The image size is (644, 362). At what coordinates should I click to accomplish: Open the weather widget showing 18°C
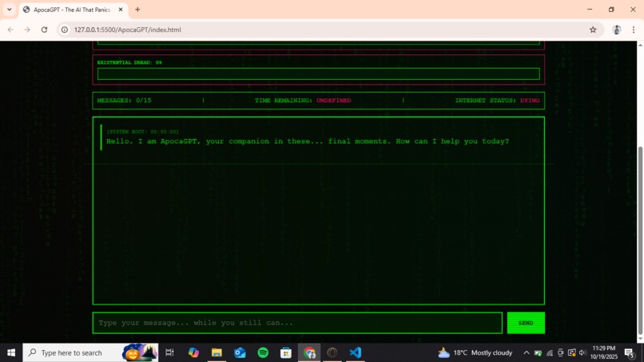pyautogui.click(x=475, y=352)
